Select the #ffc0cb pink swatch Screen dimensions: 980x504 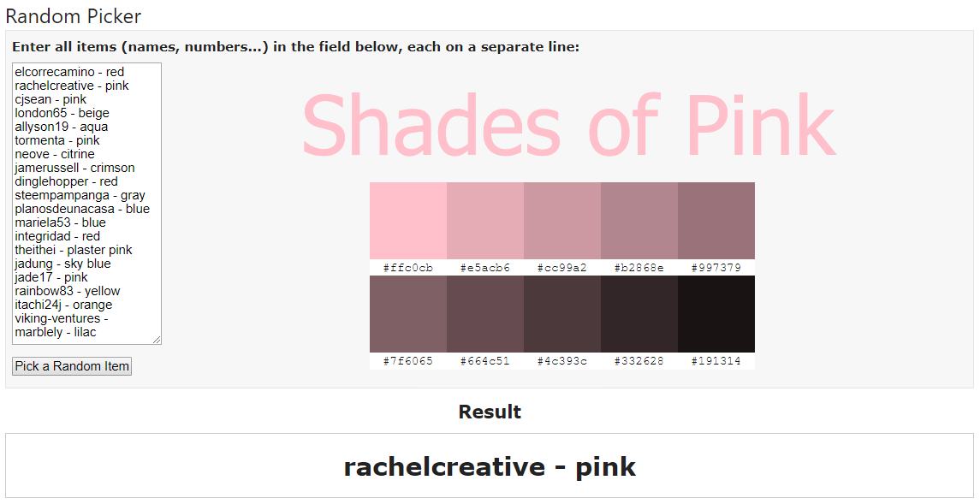(x=408, y=221)
